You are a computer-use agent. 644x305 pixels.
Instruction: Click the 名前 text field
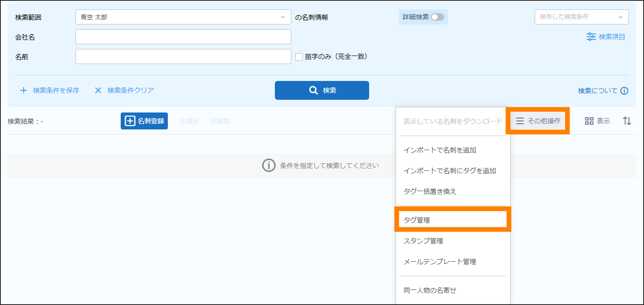(x=183, y=56)
